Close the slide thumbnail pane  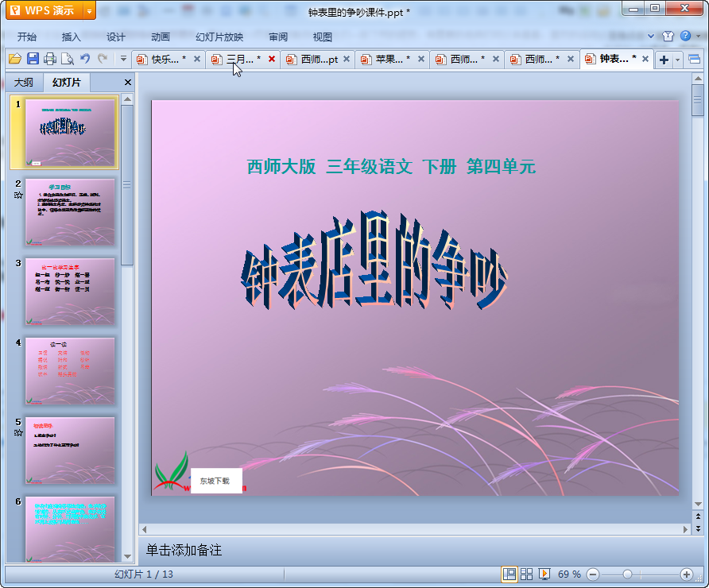[x=127, y=83]
